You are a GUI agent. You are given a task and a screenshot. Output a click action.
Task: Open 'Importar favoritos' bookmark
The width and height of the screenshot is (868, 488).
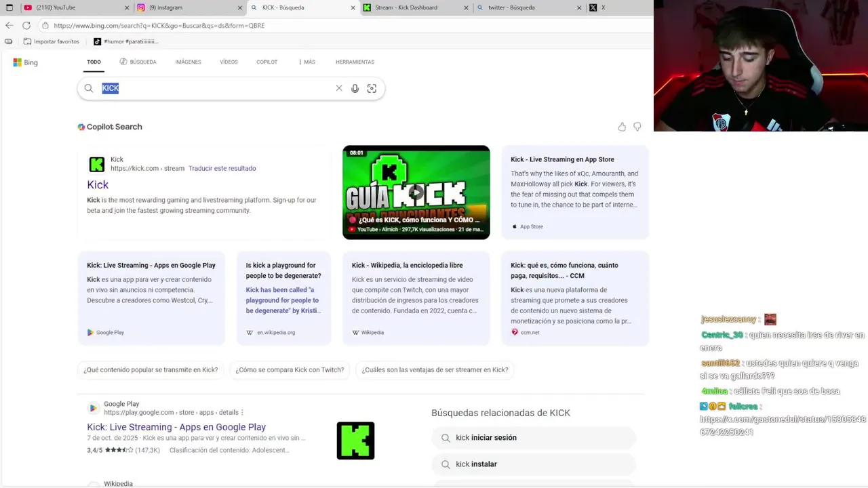pyautogui.click(x=51, y=41)
